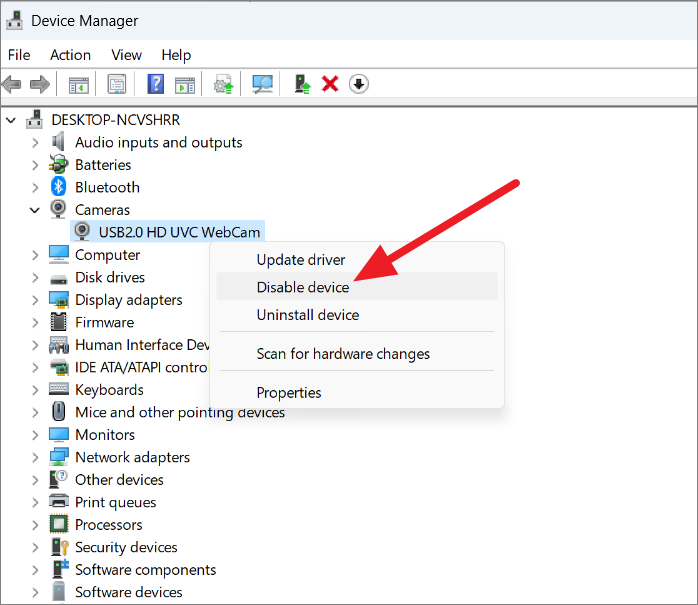
Task: Expand the Disk drives category
Action: tap(35, 278)
